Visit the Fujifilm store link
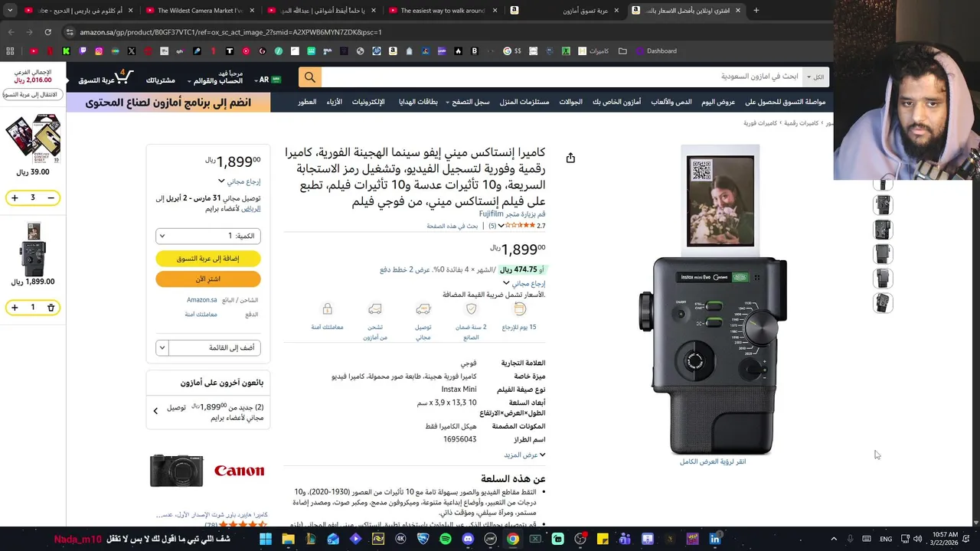Image resolution: width=980 pixels, height=551 pixels. (512, 214)
